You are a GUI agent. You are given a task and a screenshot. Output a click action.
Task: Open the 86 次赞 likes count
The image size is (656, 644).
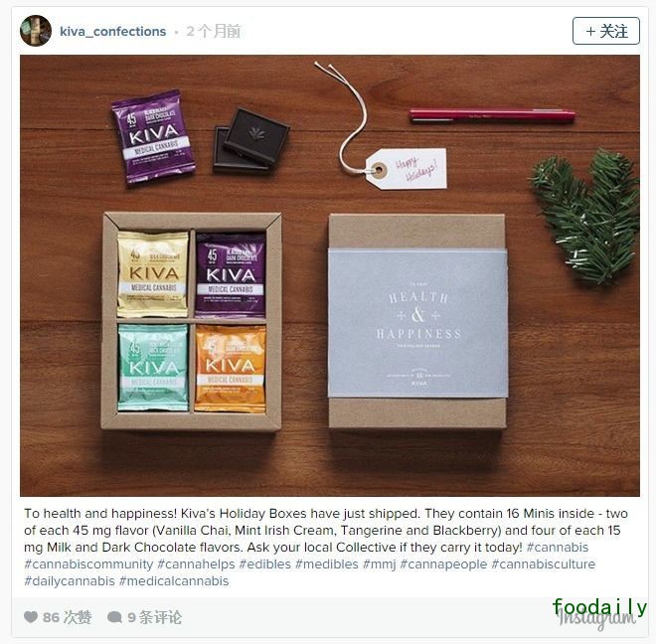[x=67, y=617]
